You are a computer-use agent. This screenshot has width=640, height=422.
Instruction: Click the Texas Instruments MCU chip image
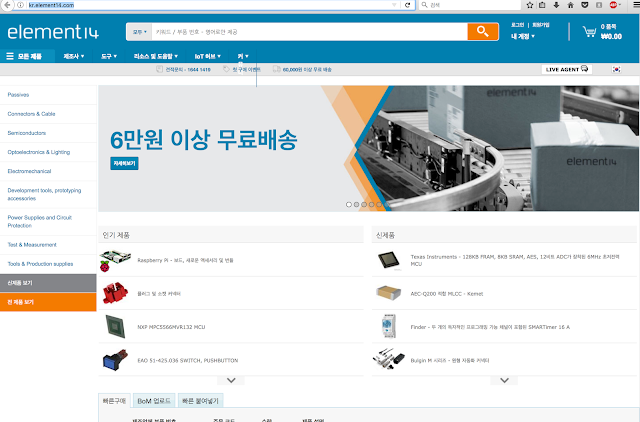coord(388,260)
